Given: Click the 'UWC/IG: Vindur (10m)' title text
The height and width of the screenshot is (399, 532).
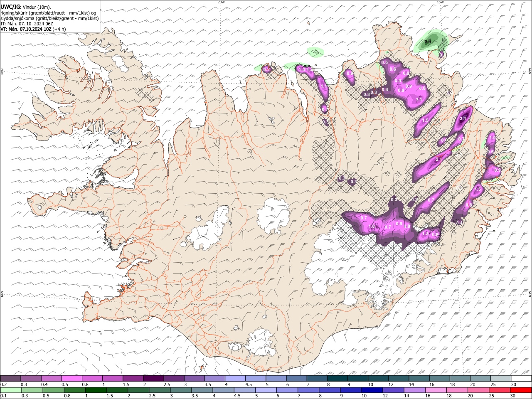Looking at the screenshot, I should [x=25, y=7].
